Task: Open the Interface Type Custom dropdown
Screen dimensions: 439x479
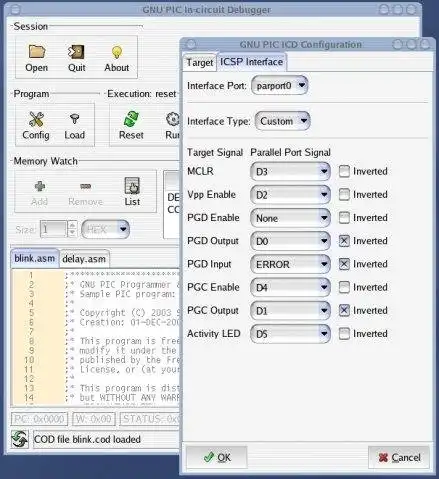Action: pyautogui.click(x=283, y=121)
